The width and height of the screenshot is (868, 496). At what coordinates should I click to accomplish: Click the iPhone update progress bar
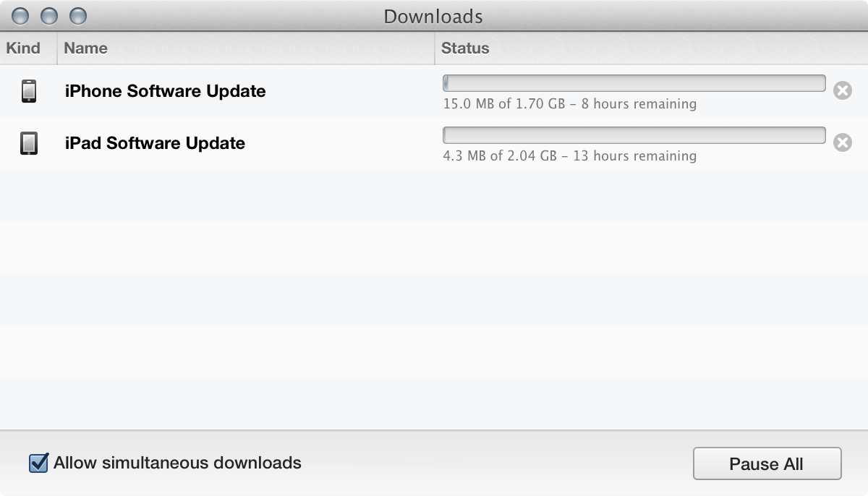(x=634, y=83)
